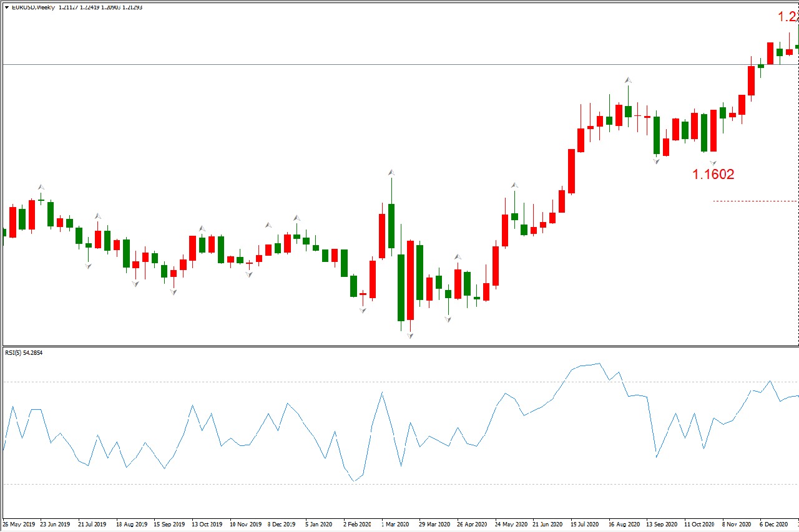Click the up fractal arrow above the August 2020 high
Screen dimensions: 799x532
629,80
